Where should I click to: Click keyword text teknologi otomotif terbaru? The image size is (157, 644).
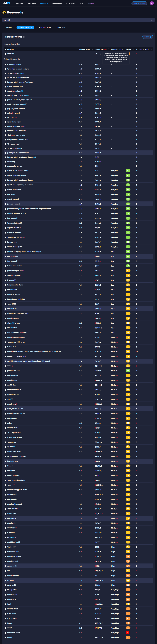tap(18, 69)
